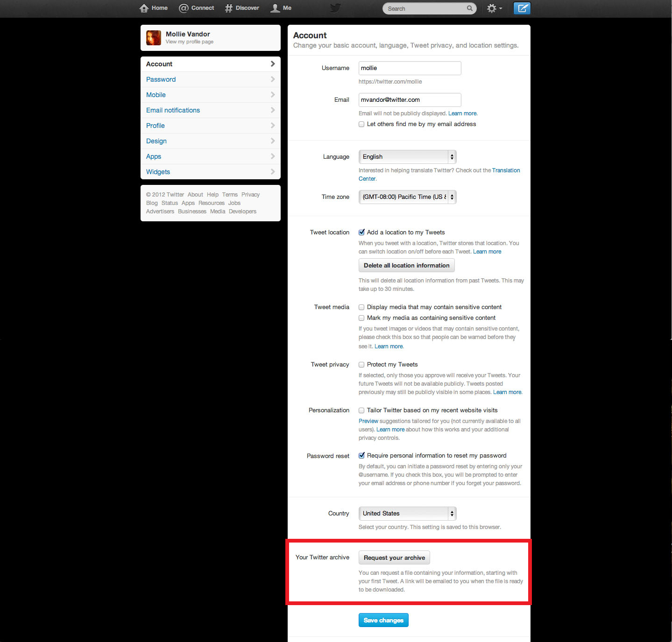Uncheck Add a location to my Tweets
The image size is (672, 642).
pyautogui.click(x=361, y=233)
